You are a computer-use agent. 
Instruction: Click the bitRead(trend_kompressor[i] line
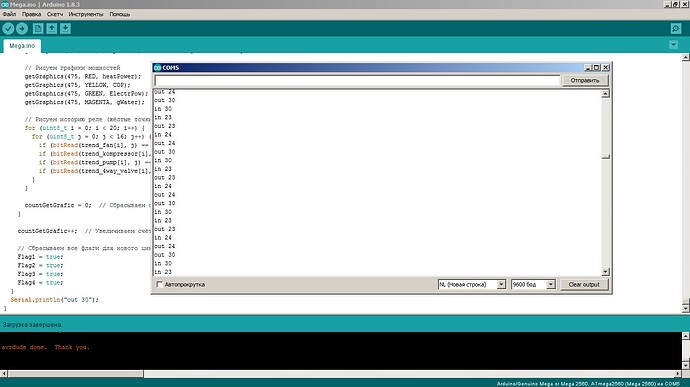95,154
